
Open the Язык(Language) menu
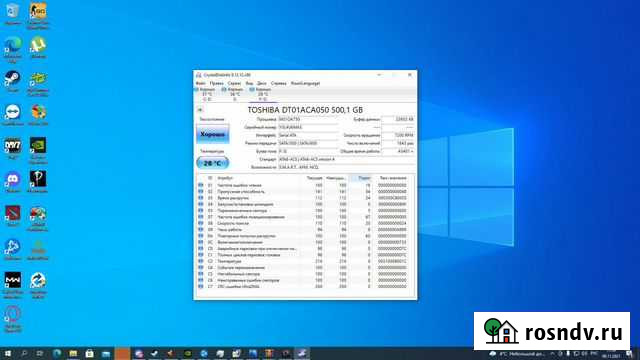point(305,83)
